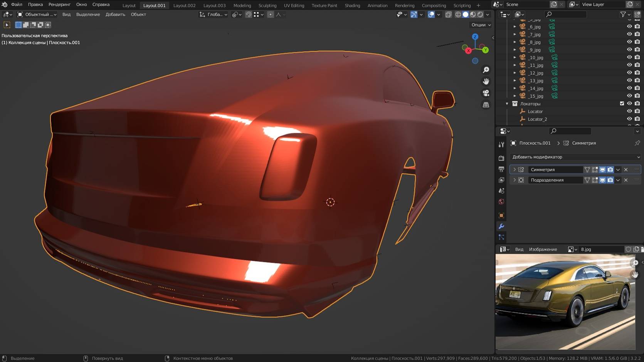
Task: Toggle proportional editing
Action: 271,15
